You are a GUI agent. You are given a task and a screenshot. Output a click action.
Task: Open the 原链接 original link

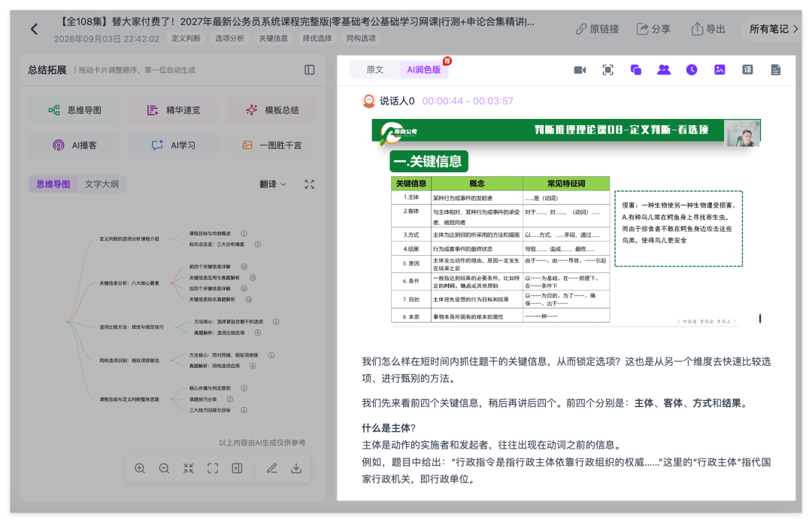[597, 29]
